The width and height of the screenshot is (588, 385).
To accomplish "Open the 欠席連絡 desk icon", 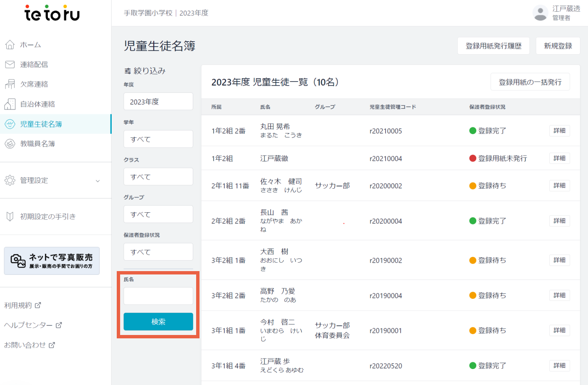I will pyautogui.click(x=10, y=84).
